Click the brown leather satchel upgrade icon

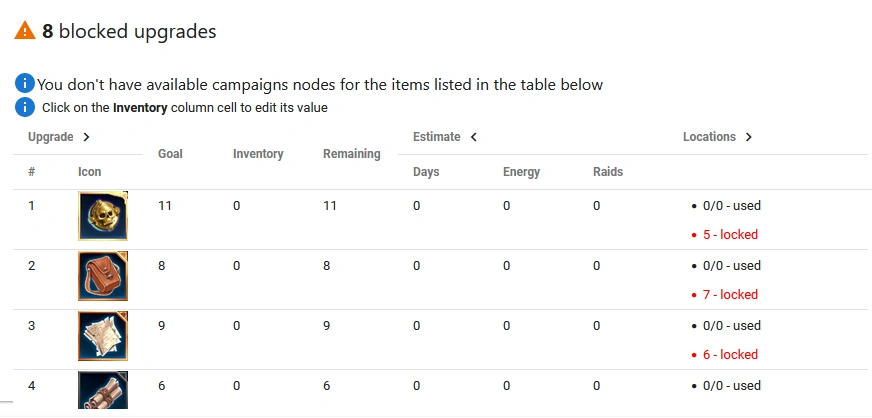pos(103,277)
